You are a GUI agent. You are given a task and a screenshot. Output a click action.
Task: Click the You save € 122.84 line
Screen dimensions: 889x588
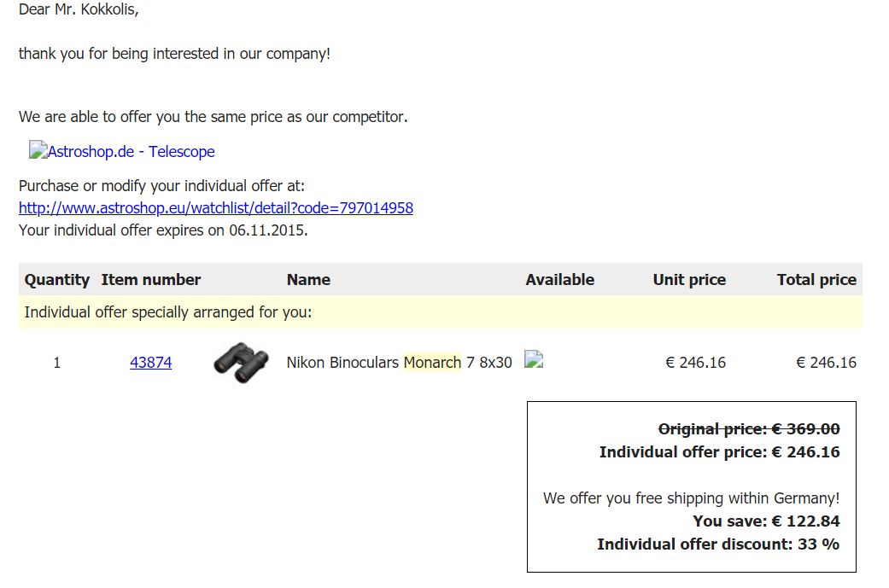pos(766,521)
